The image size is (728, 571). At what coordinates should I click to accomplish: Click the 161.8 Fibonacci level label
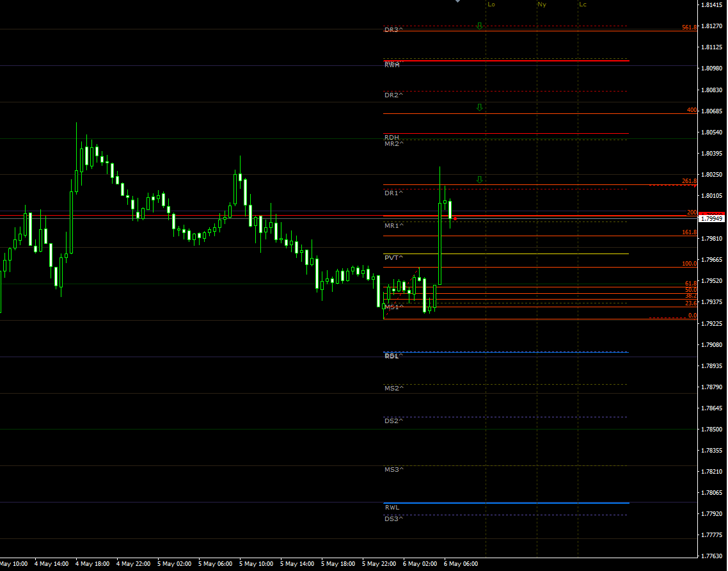click(690, 232)
